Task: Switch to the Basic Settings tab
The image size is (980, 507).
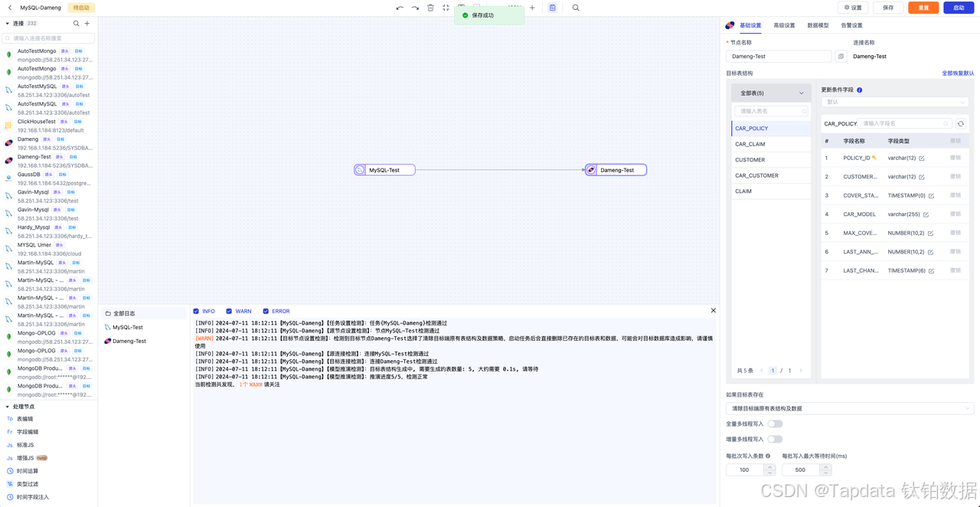Action: (750, 25)
